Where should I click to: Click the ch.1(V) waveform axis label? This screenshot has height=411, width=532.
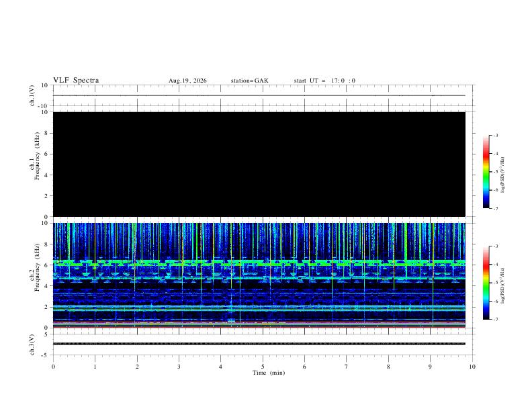(x=32, y=95)
